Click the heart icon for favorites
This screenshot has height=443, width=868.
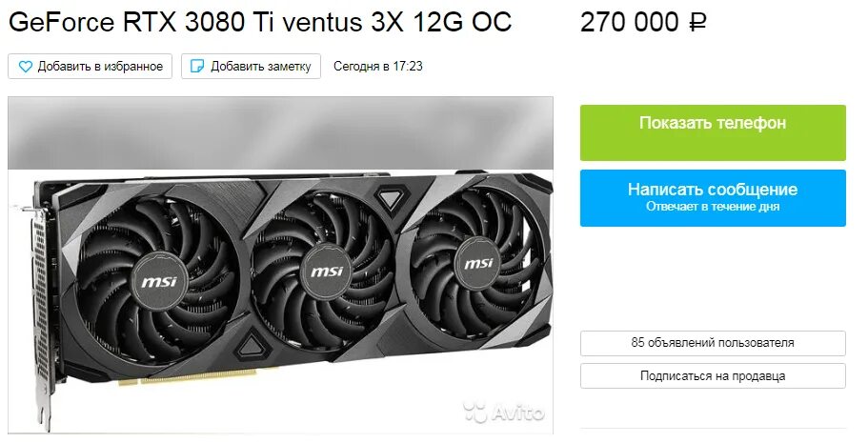pyautogui.click(x=26, y=67)
